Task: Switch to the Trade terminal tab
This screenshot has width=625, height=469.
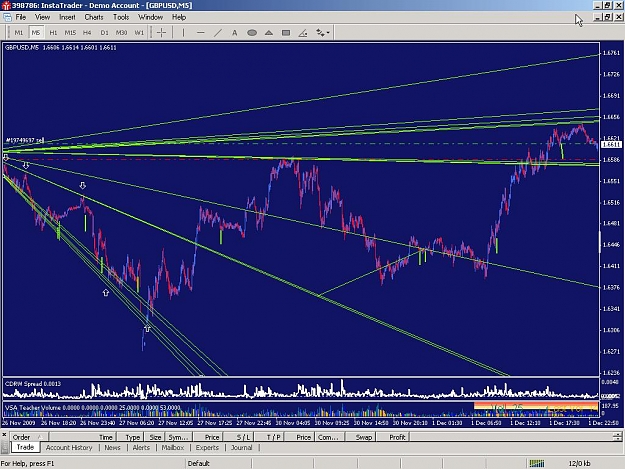Action: tap(25, 447)
